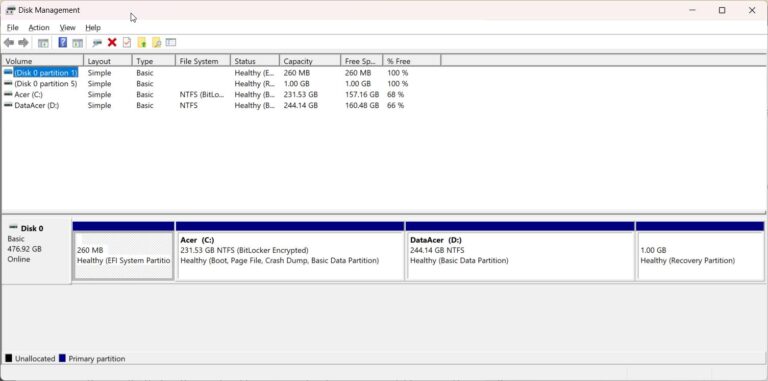
Task: Sort by the Capacity column header
Action: tap(310, 61)
